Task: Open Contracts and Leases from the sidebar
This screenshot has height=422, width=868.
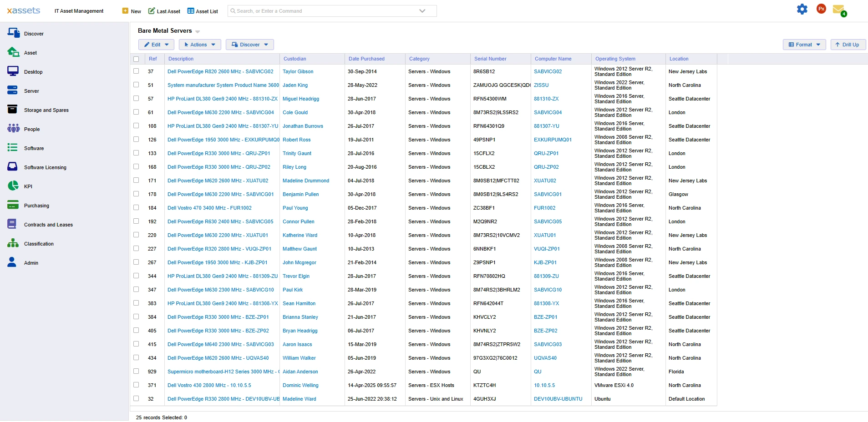Action: coord(48,224)
